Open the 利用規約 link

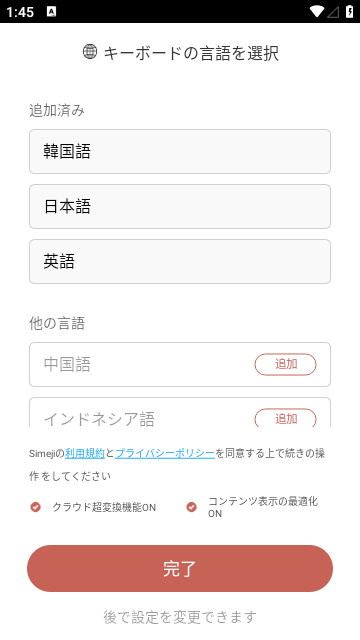[85, 453]
